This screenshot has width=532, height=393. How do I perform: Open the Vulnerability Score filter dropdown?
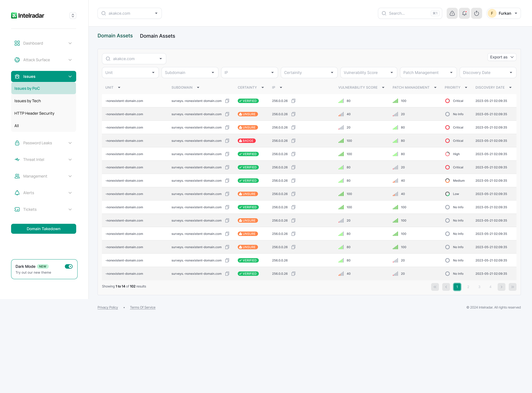(x=369, y=73)
